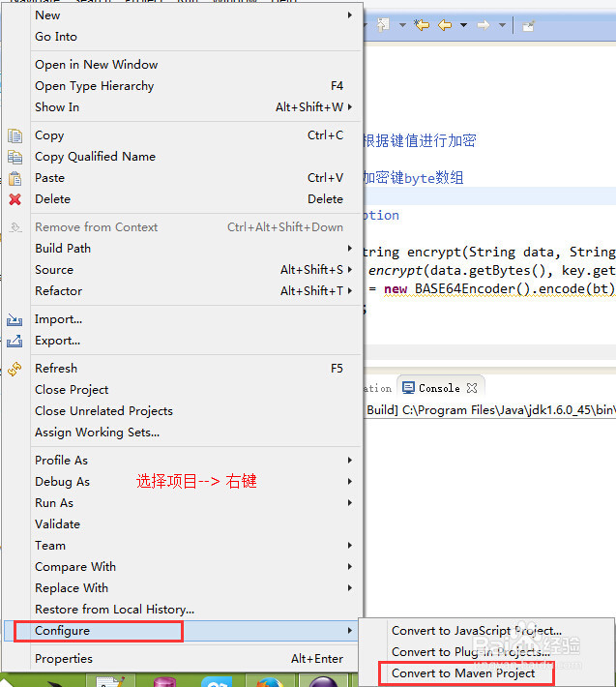Expand the Team submenu

(x=183, y=546)
